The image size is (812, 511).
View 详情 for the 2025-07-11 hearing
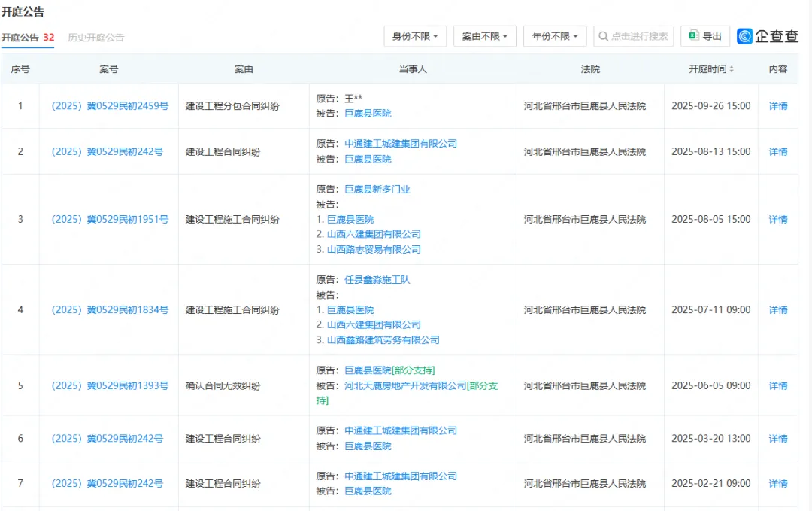coord(778,310)
